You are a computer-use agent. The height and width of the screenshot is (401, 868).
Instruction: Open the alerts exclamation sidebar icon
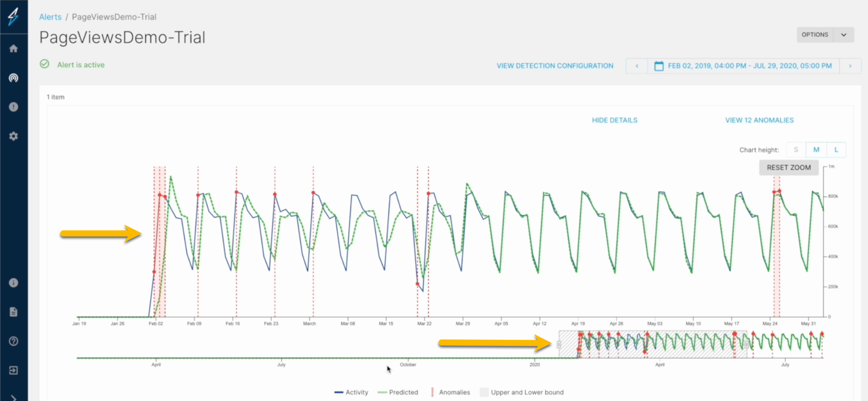[x=13, y=107]
